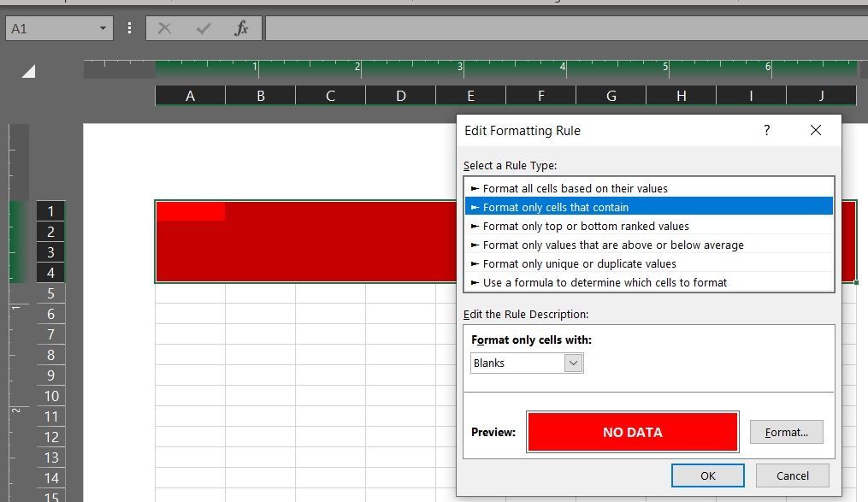The width and height of the screenshot is (868, 502).
Task: Click the Help question mark in the dialog
Action: tap(766, 130)
